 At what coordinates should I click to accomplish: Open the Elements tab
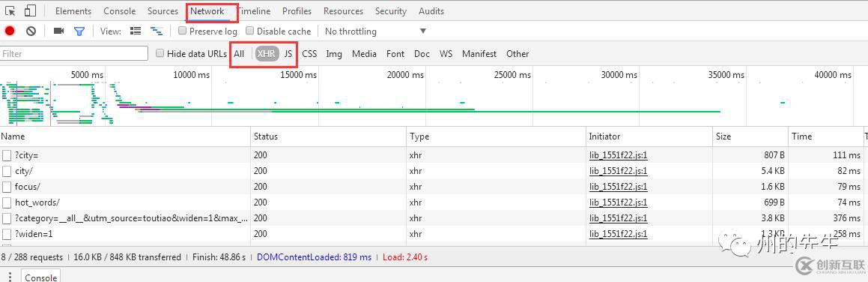pos(73,11)
